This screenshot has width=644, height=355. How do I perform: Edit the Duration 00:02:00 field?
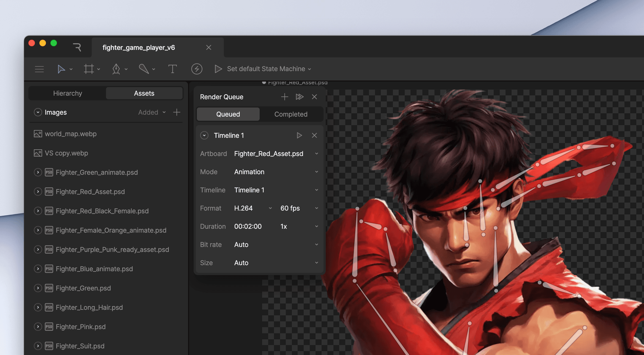pyautogui.click(x=248, y=226)
